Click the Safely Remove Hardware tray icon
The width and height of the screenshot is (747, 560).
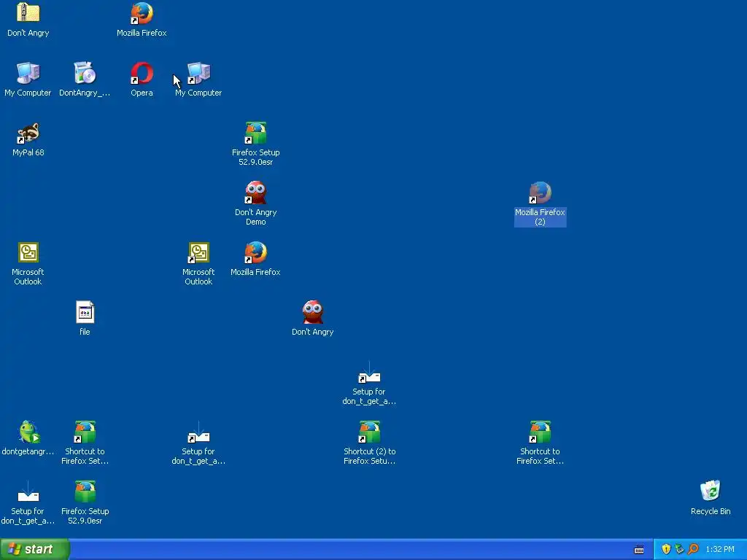pos(679,549)
